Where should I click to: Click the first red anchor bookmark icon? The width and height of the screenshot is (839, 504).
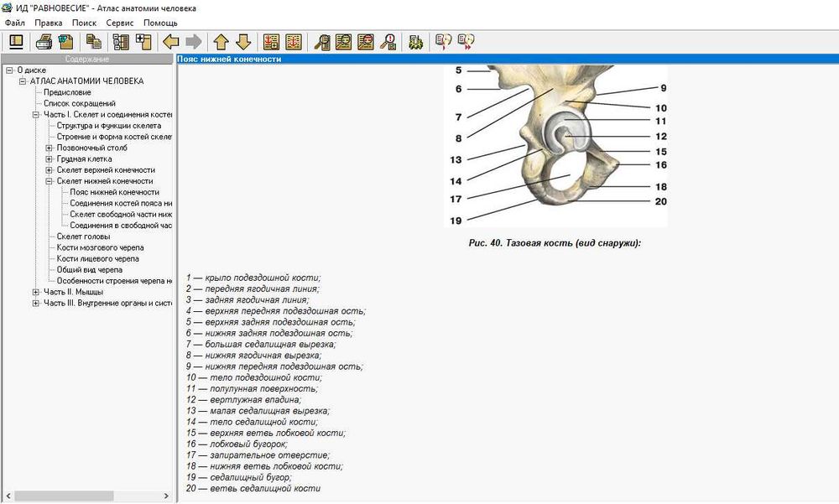(271, 41)
